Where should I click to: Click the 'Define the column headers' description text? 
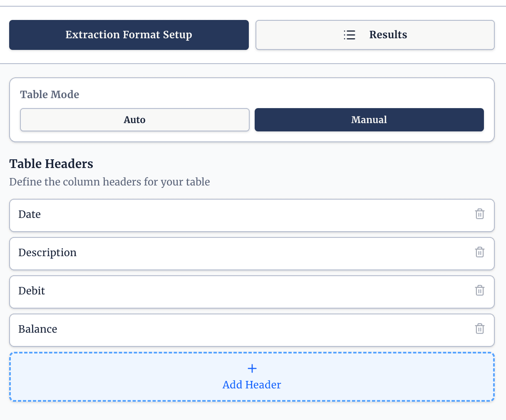109,182
